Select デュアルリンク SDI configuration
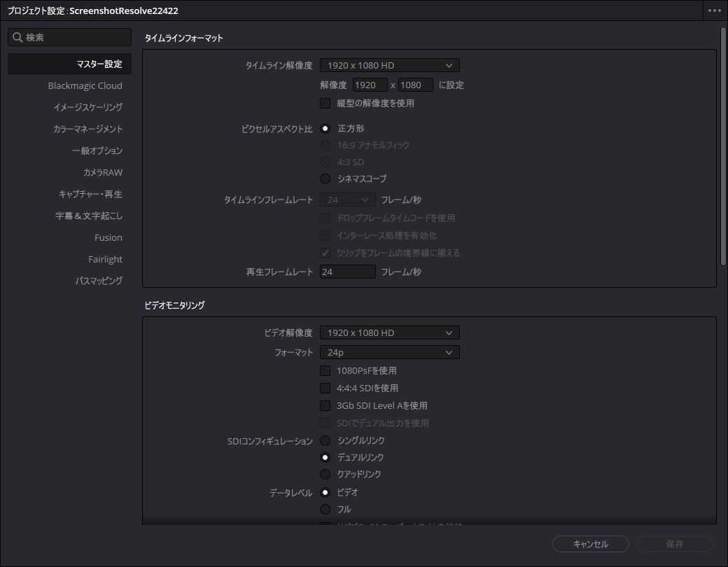This screenshot has width=728, height=567. coord(325,457)
